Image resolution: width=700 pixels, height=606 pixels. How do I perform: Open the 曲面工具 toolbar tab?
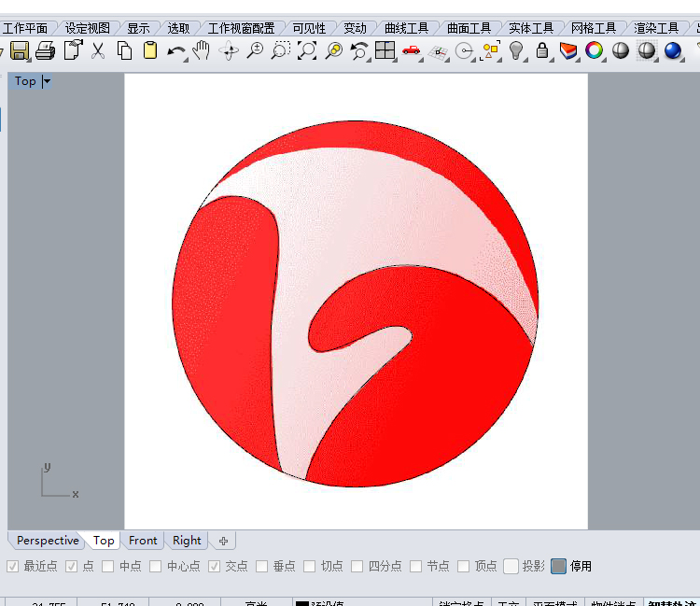point(469,29)
